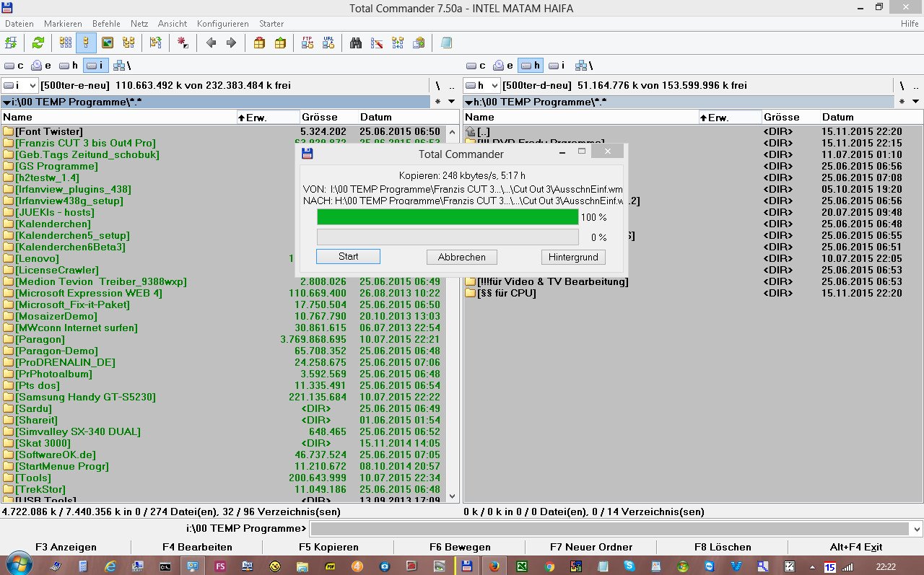
Task: Click the first toolbar icon with green arrows
Action: (x=11, y=43)
